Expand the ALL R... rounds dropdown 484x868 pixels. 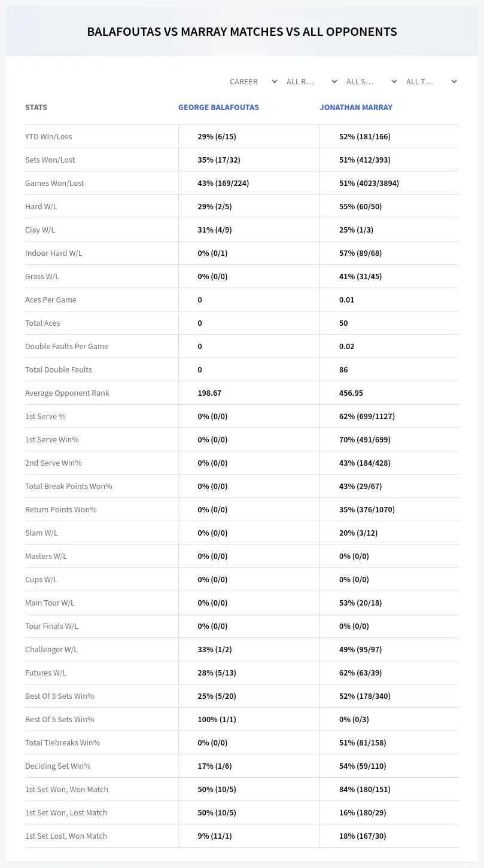[x=311, y=81]
